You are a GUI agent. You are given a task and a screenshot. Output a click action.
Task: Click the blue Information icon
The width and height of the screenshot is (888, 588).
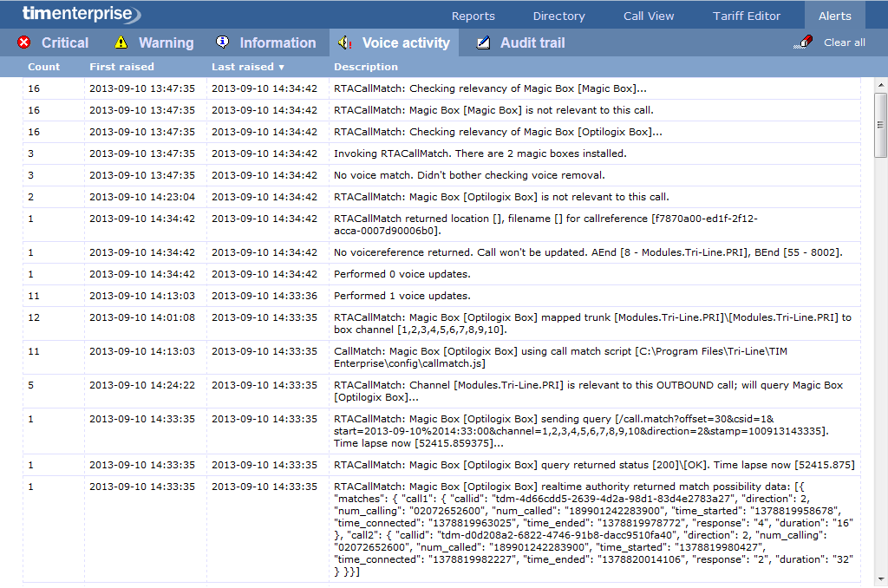[x=223, y=42]
